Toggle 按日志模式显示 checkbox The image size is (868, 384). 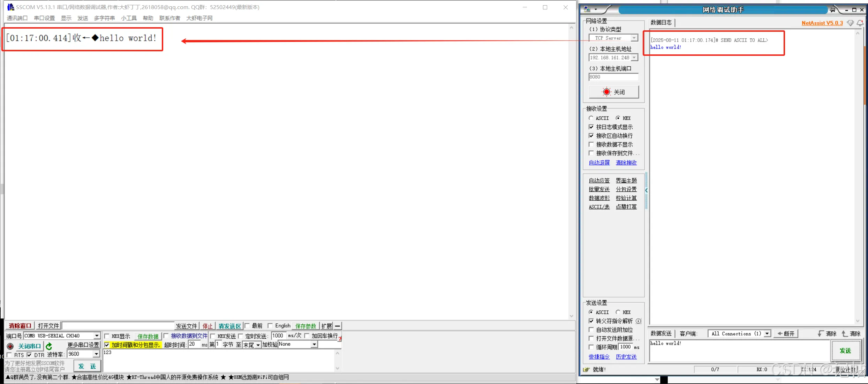pos(591,127)
